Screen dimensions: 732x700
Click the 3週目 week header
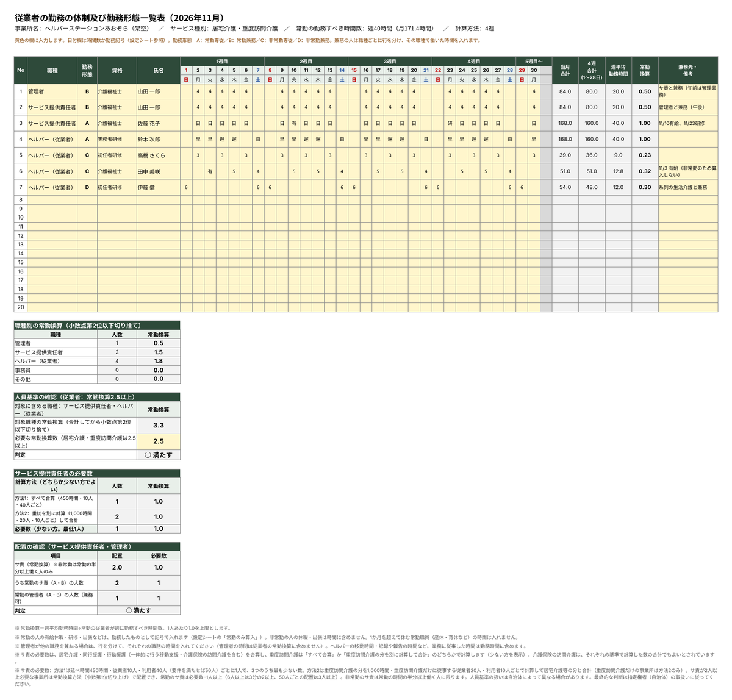coord(390,62)
